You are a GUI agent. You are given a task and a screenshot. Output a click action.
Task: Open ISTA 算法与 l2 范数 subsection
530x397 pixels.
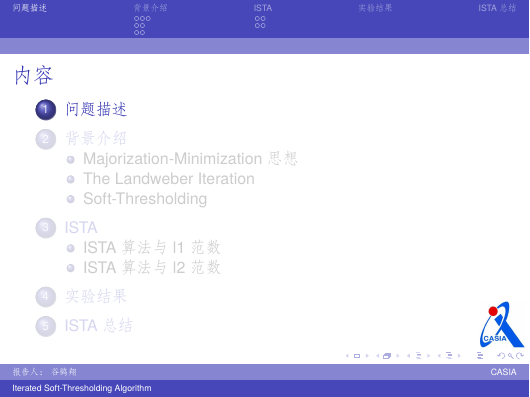[152, 267]
